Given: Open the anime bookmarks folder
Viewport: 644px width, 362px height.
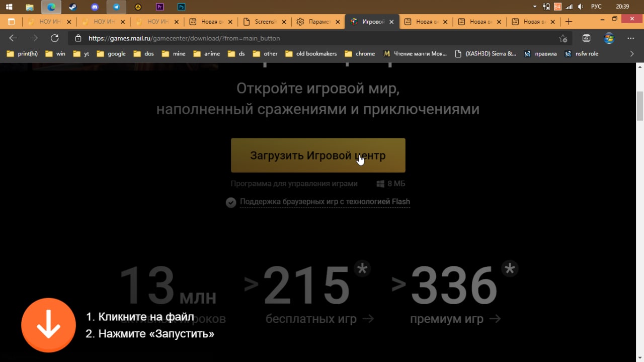Looking at the screenshot, I should (x=206, y=54).
